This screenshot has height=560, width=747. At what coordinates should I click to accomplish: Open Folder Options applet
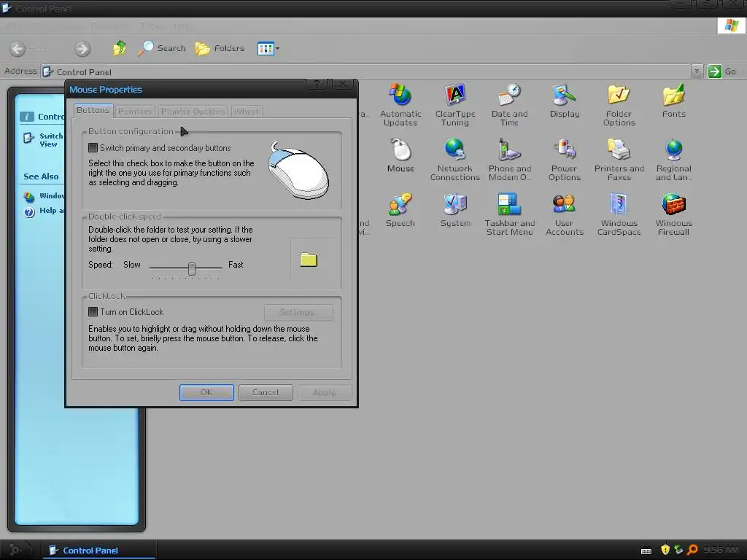(619, 105)
